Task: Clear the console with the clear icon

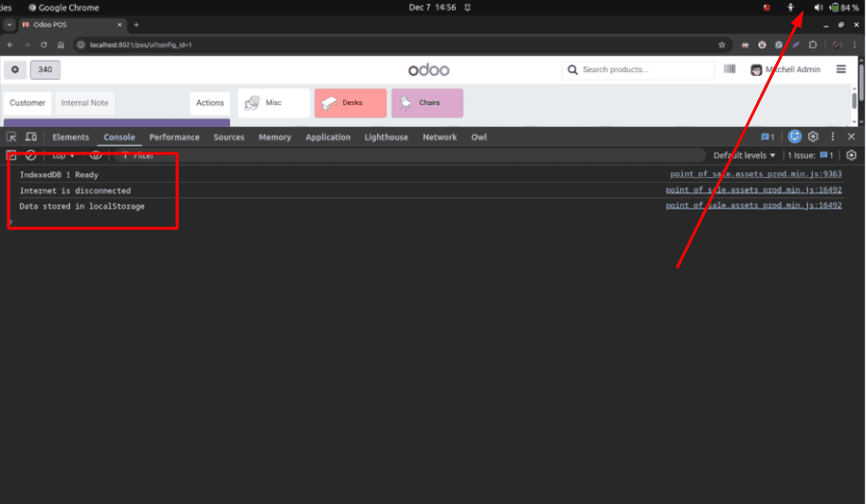Action: [x=31, y=155]
